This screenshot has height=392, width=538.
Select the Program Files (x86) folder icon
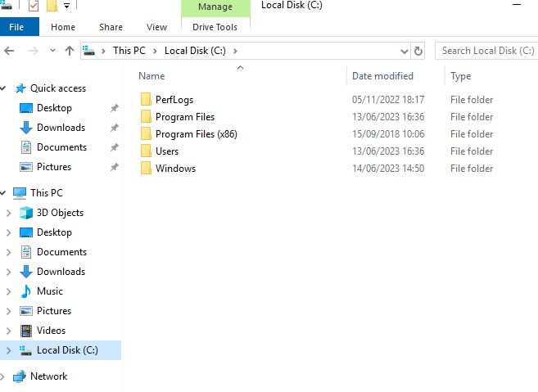[x=146, y=133]
